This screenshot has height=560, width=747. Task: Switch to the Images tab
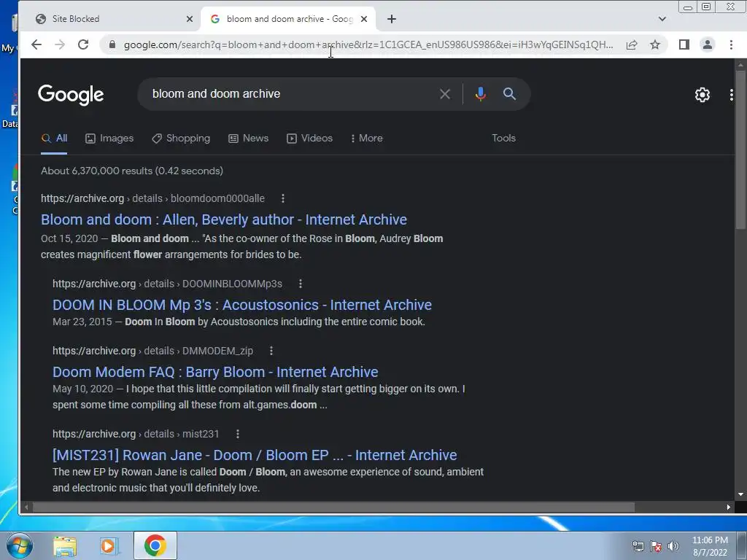pos(109,138)
